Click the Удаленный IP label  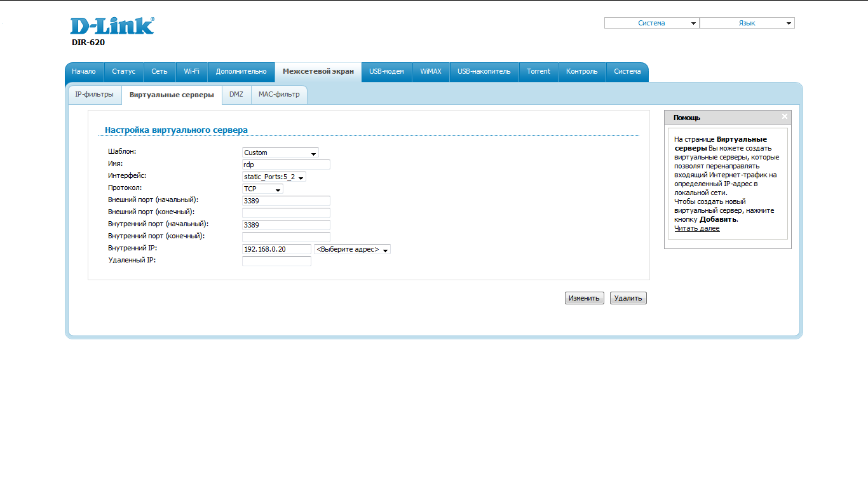(x=132, y=260)
